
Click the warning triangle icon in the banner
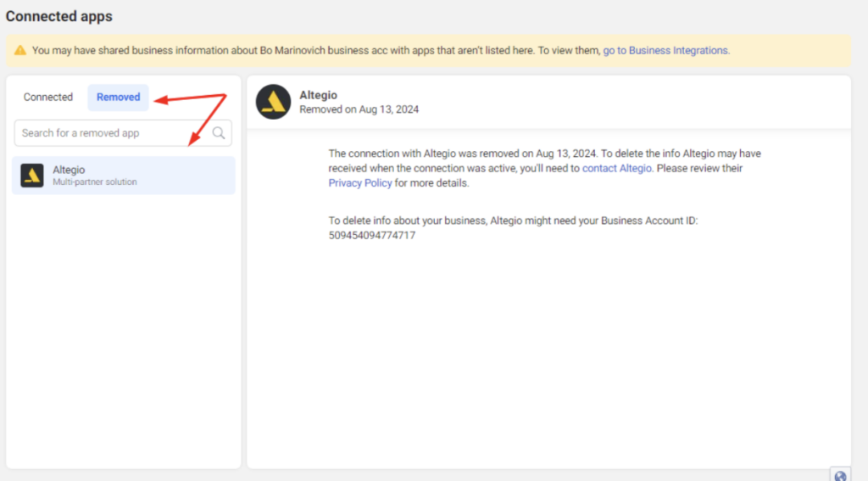click(20, 51)
